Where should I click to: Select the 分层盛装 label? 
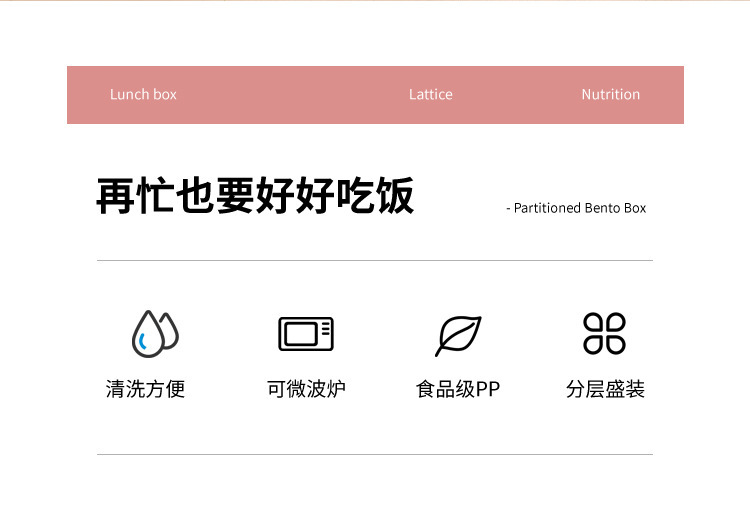click(x=605, y=389)
